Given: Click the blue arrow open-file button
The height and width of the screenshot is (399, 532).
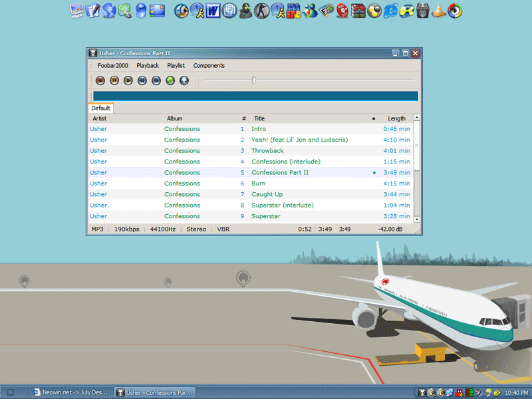Looking at the screenshot, I should 184,80.
